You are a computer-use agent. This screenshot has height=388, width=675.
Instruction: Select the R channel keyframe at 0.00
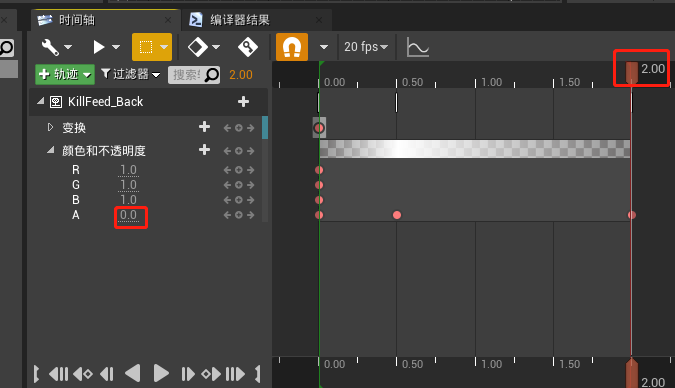coord(319,170)
